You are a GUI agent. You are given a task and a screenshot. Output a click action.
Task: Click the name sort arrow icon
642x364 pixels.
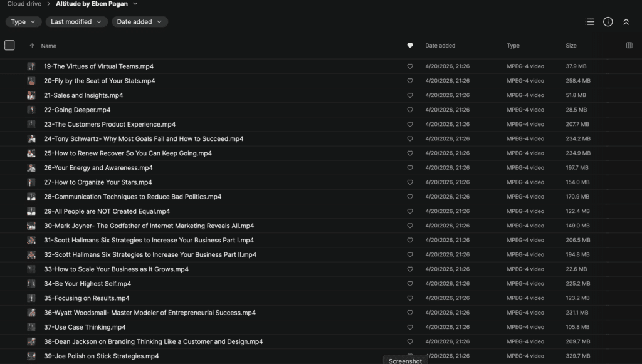(x=32, y=46)
